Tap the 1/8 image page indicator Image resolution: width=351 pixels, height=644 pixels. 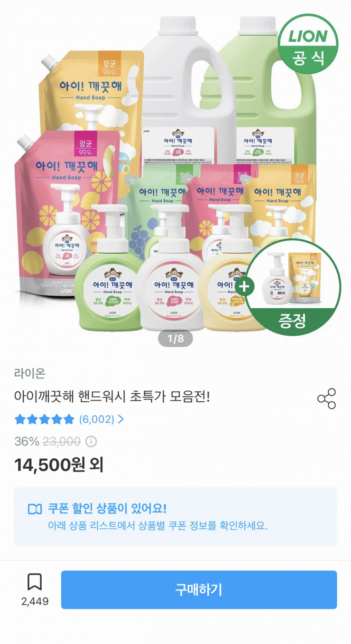tap(175, 339)
